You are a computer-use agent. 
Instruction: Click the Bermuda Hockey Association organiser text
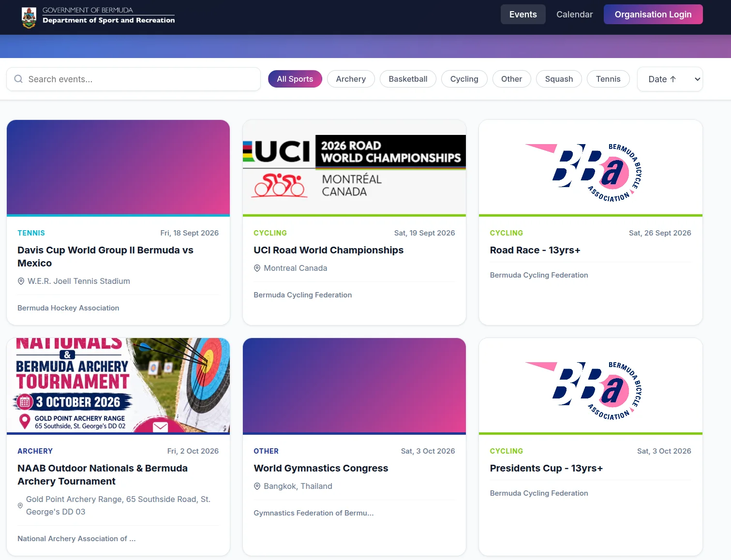coord(68,308)
